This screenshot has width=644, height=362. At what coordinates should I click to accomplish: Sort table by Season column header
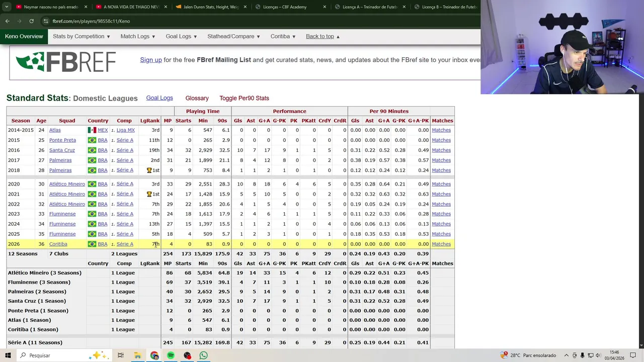pyautogui.click(x=21, y=121)
